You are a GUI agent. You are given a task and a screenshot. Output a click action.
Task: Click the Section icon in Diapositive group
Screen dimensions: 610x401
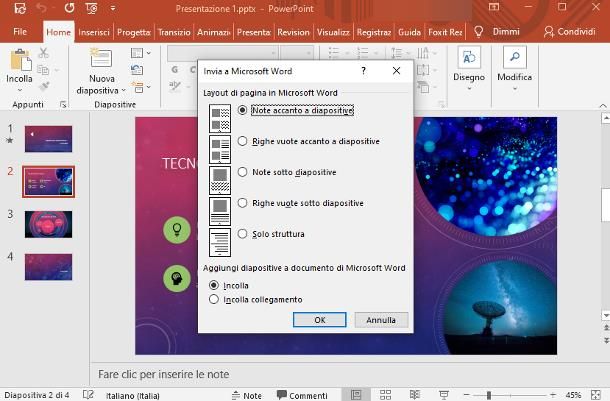(x=137, y=87)
